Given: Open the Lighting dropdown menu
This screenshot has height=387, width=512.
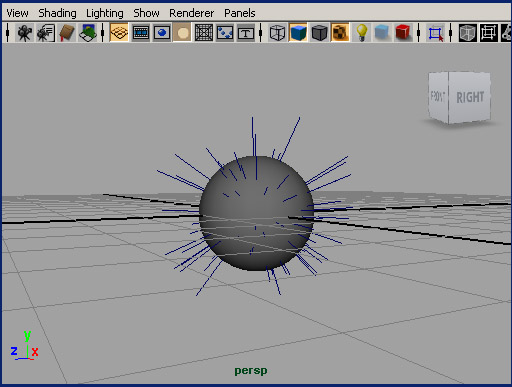Looking at the screenshot, I should [105, 13].
